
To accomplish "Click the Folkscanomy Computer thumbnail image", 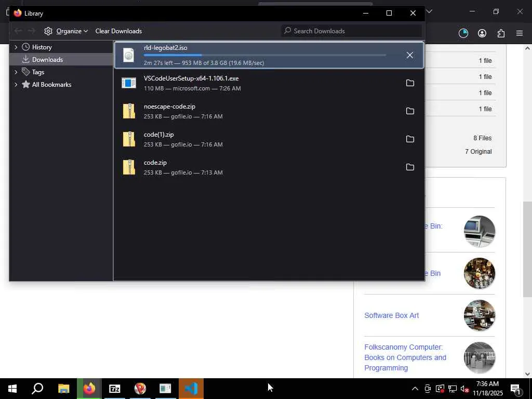I will [480, 357].
